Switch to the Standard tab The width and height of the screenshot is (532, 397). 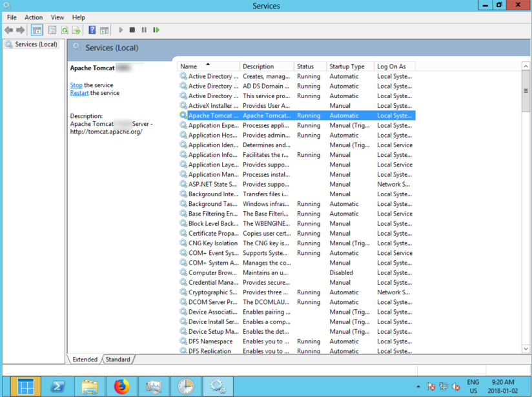pos(118,360)
